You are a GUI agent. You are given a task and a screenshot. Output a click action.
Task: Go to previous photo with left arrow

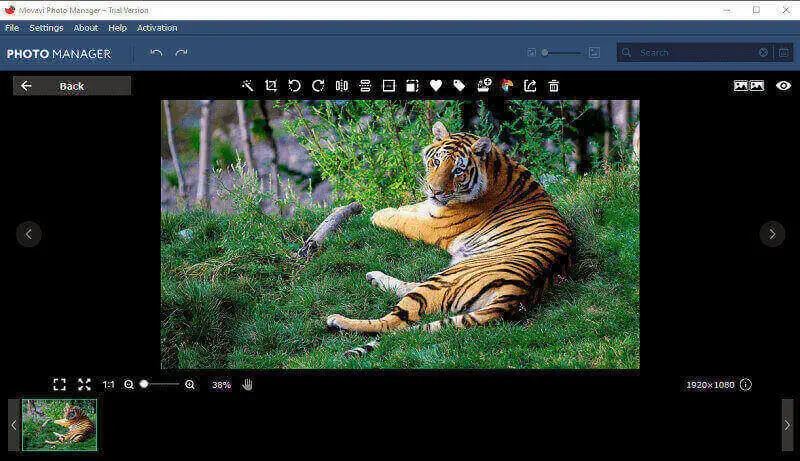click(x=28, y=234)
